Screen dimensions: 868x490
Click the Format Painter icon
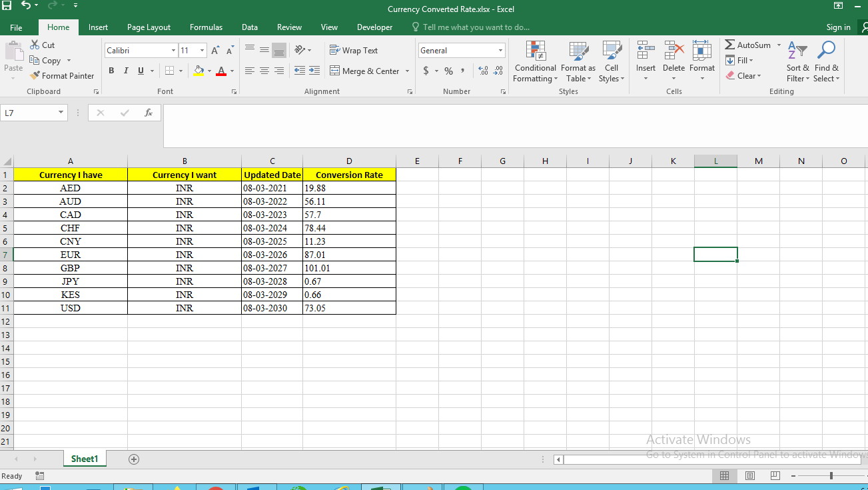click(36, 76)
